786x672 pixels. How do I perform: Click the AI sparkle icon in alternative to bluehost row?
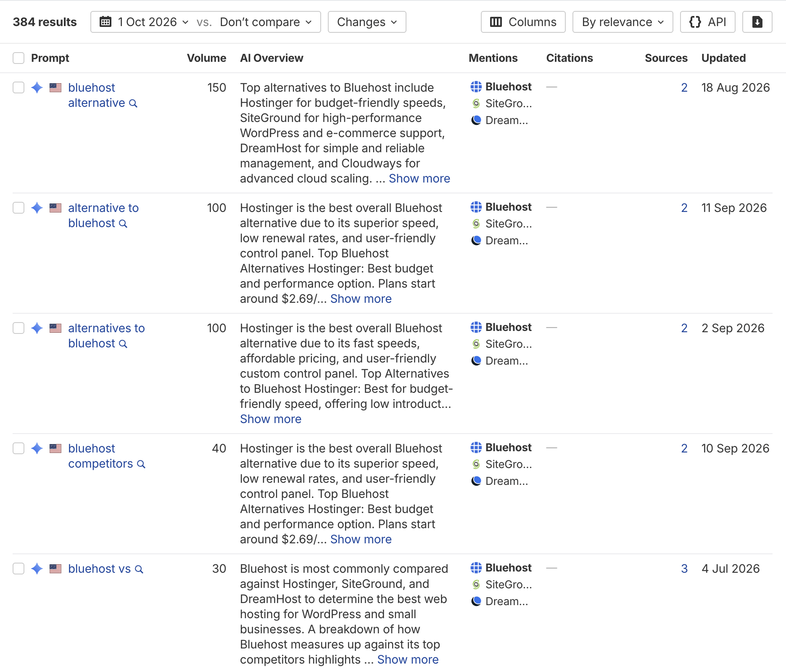(x=37, y=208)
